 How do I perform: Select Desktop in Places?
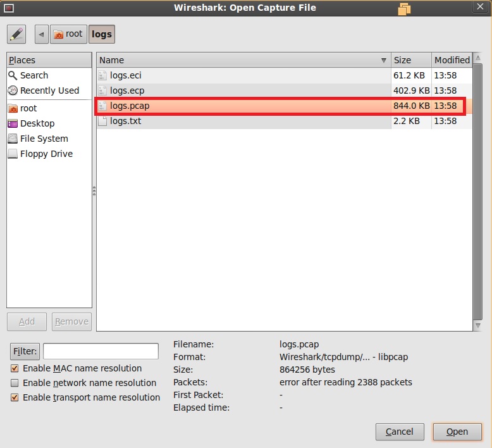point(31,123)
